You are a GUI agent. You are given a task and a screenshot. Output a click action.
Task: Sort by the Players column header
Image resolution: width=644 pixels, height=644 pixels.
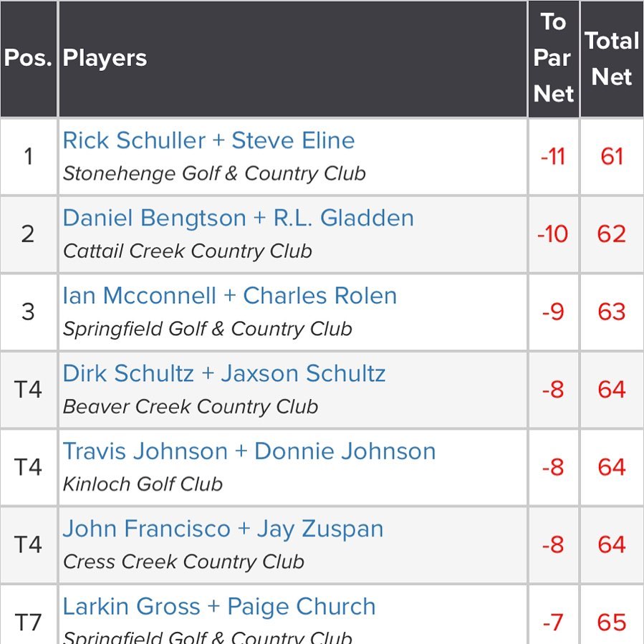click(x=105, y=58)
